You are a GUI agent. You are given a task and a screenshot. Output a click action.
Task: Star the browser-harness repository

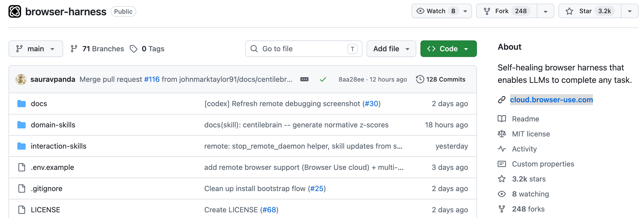pos(590,11)
